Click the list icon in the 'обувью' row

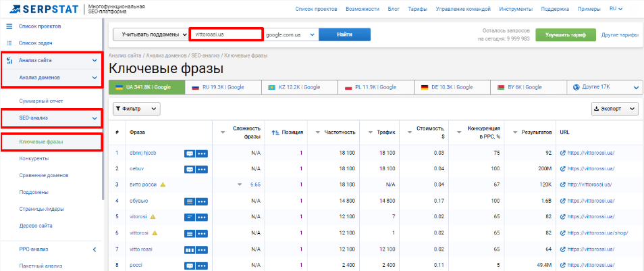click(190, 201)
